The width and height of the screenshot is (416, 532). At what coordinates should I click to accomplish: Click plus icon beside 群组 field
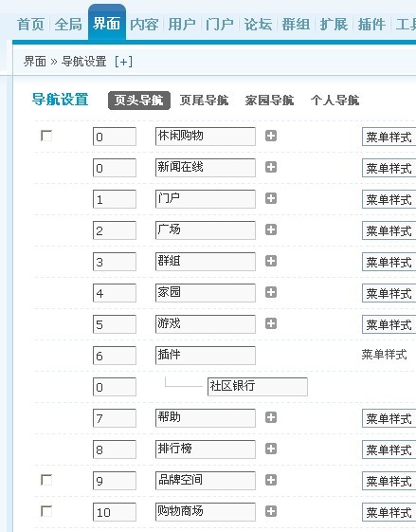point(271,261)
